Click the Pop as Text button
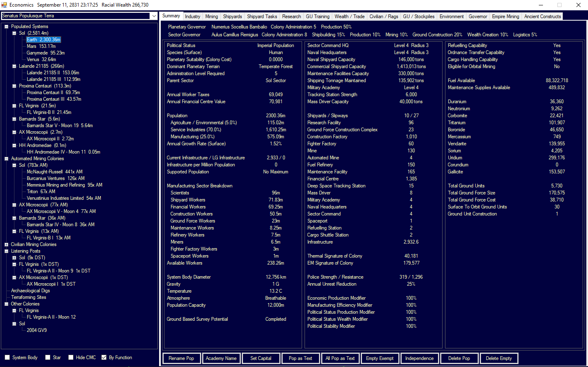588x367 pixels. click(x=300, y=358)
